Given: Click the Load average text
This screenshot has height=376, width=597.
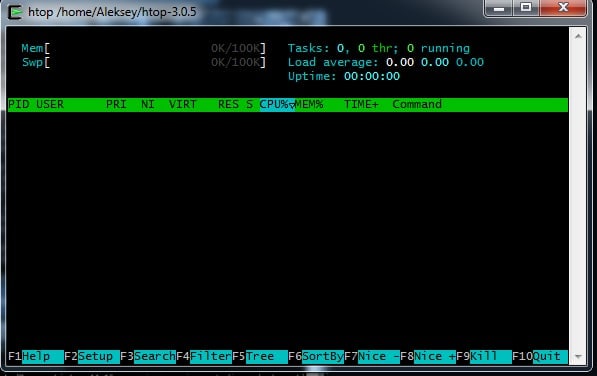Looking at the screenshot, I should (x=386, y=62).
